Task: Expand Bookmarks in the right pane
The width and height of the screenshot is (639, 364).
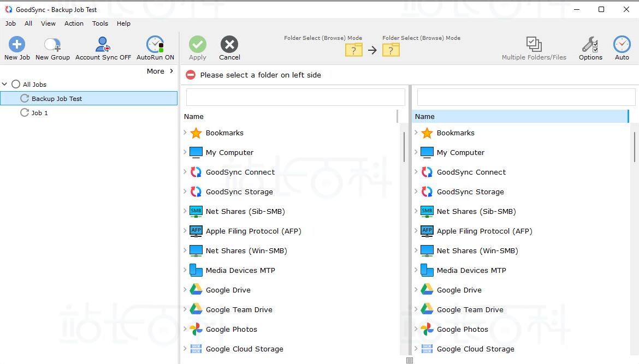Action: click(416, 132)
